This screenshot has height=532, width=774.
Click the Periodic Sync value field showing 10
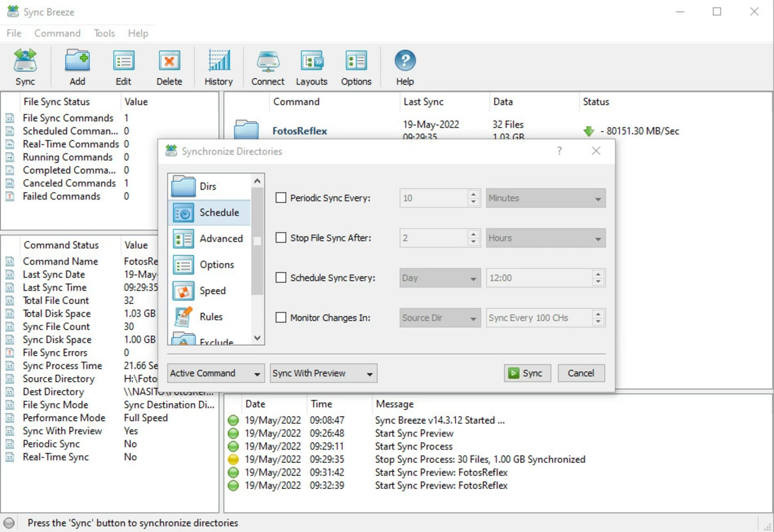[x=433, y=198]
